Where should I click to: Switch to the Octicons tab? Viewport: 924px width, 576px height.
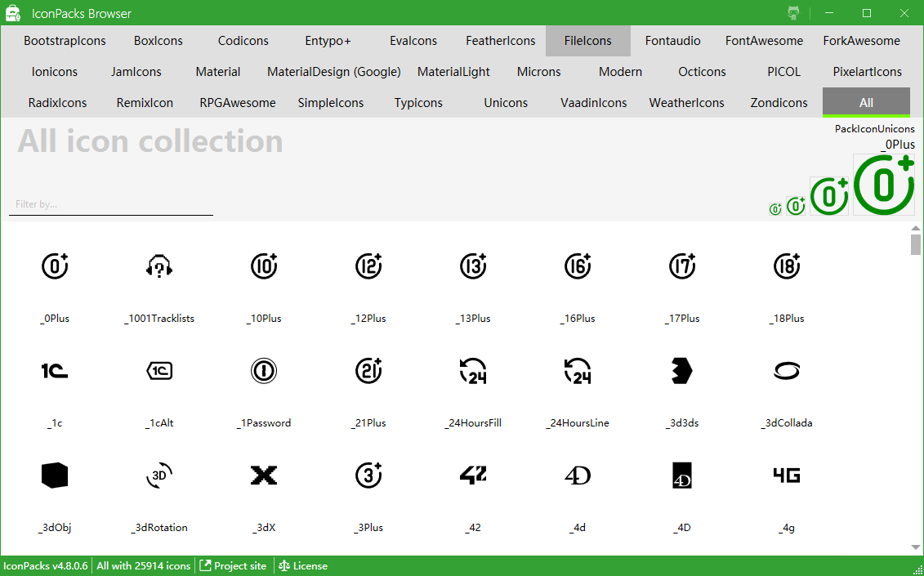coord(702,72)
